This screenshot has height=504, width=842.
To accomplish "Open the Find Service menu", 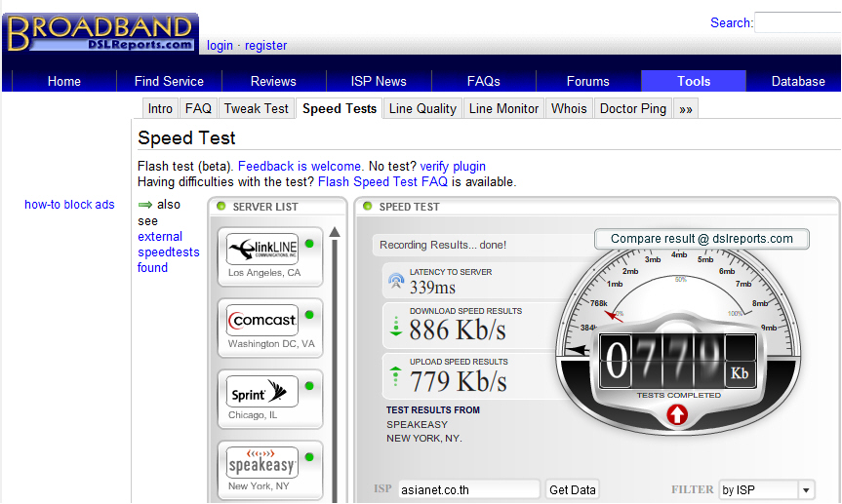I will click(x=169, y=81).
